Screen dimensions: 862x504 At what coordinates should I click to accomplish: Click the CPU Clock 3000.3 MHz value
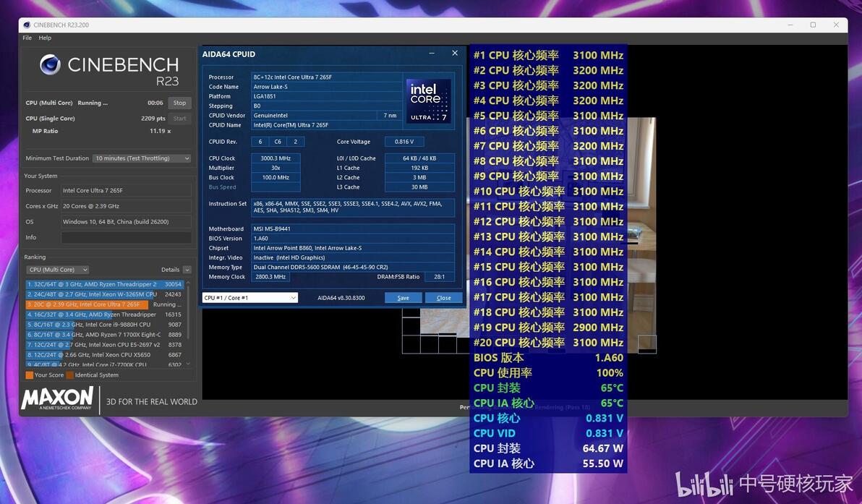pyautogui.click(x=276, y=158)
